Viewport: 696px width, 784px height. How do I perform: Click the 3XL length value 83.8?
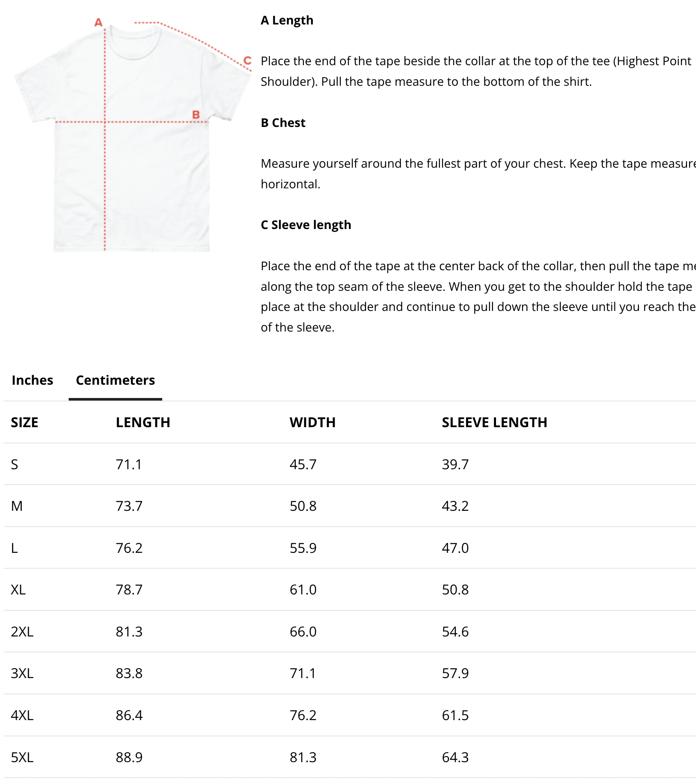[129, 673]
